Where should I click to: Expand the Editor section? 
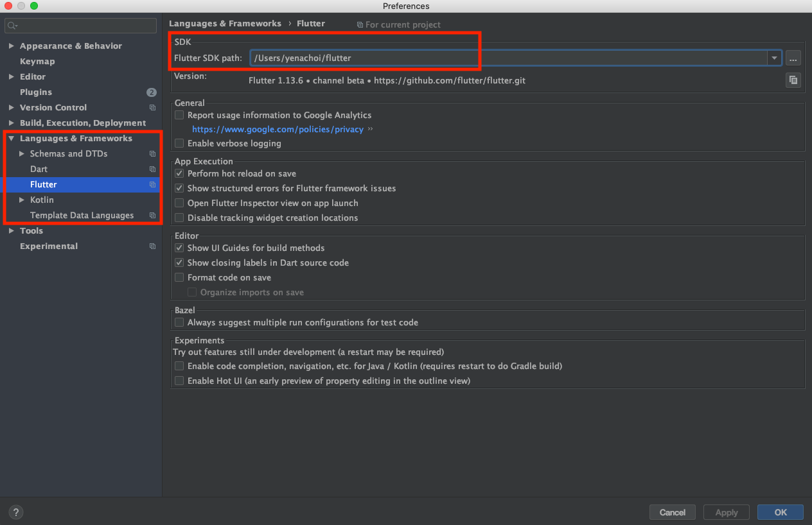click(12, 77)
